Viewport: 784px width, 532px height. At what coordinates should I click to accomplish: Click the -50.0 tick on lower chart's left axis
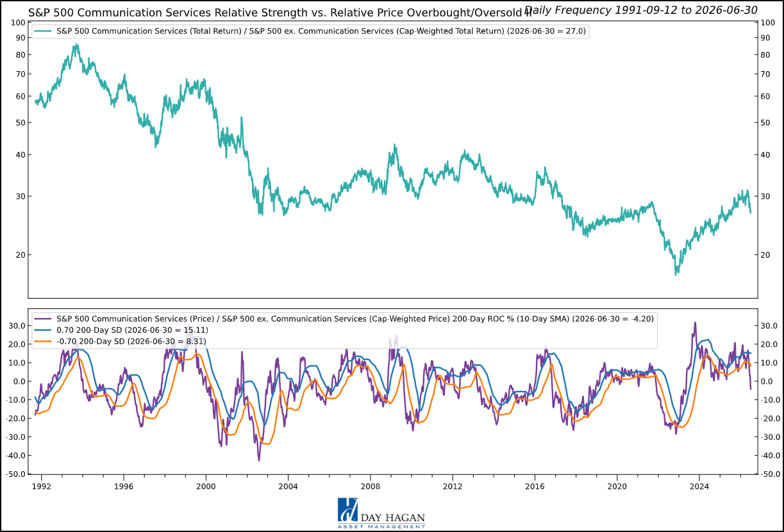pyautogui.click(x=15, y=474)
